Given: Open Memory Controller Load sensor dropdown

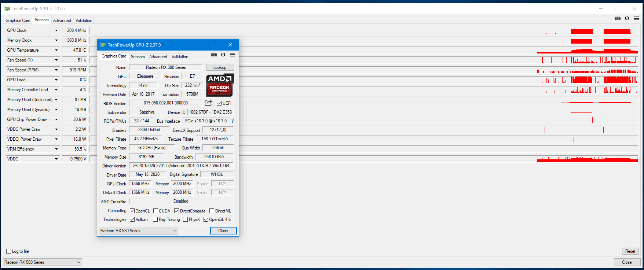Looking at the screenshot, I should [x=56, y=90].
